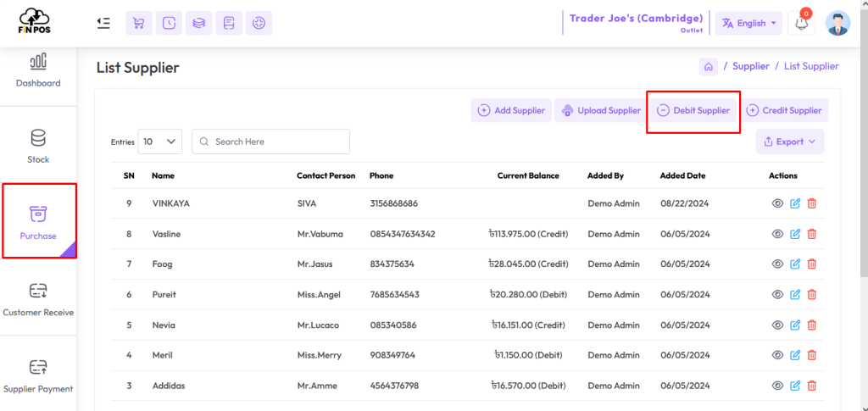Open the shopping cart shortcut icon
Screen dimensions: 868x411
tap(139, 23)
